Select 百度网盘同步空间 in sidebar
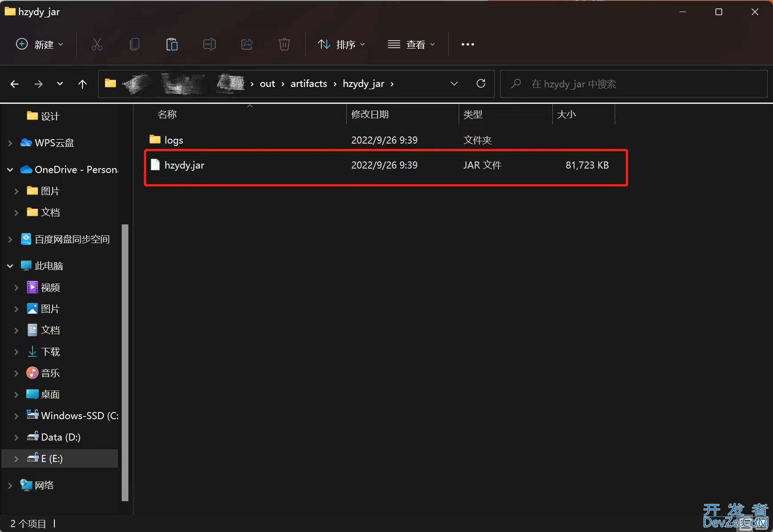Screen dimensions: 773x532 (65, 239)
